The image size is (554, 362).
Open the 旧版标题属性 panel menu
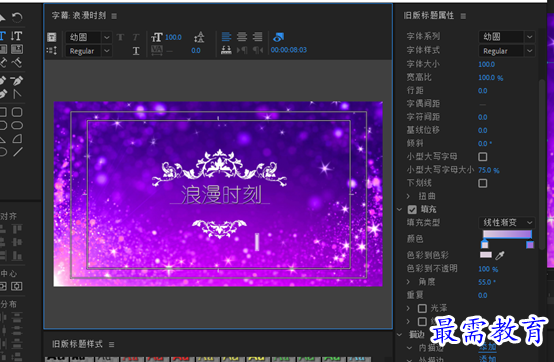[463, 16]
